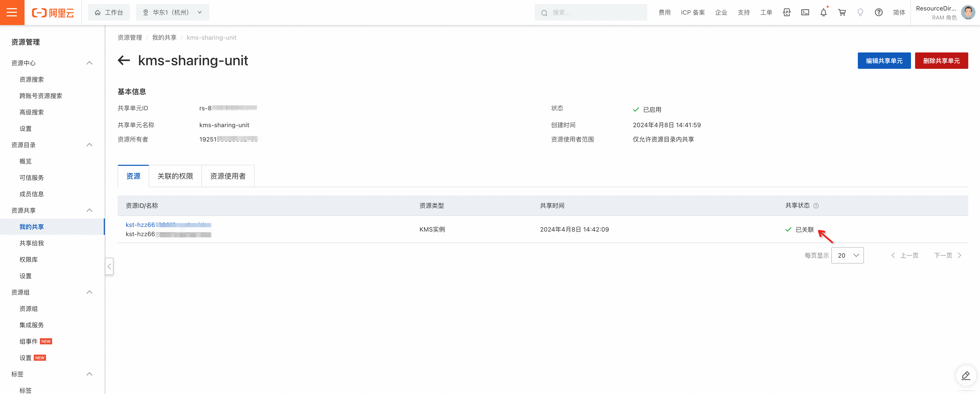Open the API tools icon in header
The image size is (980, 394).
tap(787, 13)
